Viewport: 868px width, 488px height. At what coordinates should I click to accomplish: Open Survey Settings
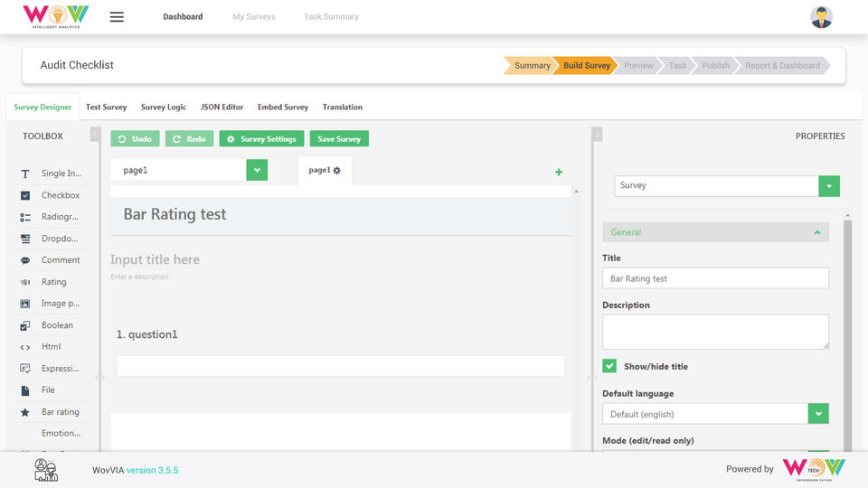(262, 139)
